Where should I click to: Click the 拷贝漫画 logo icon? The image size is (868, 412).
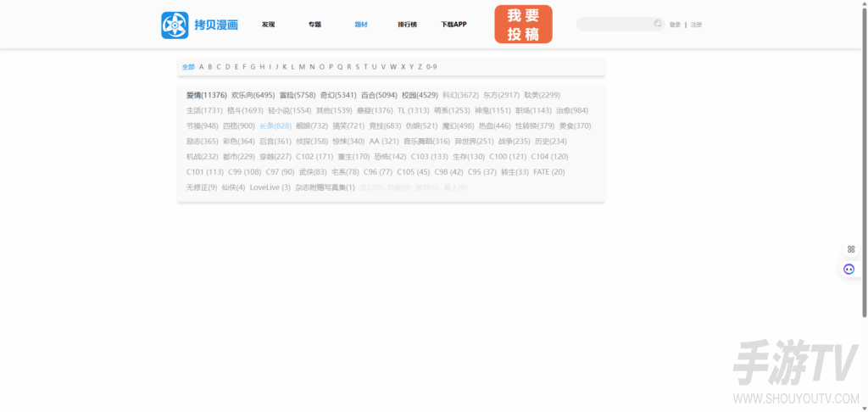[175, 25]
